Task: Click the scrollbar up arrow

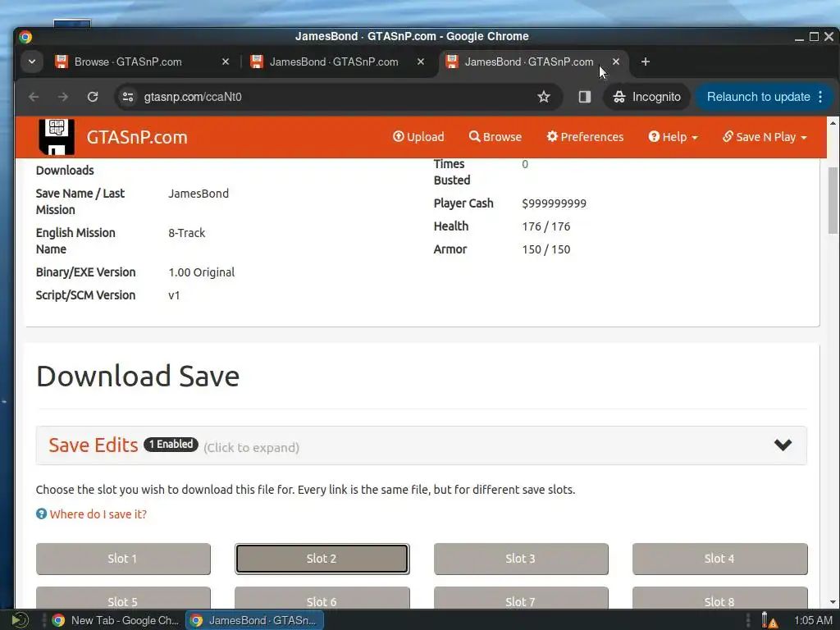Action: point(833,123)
